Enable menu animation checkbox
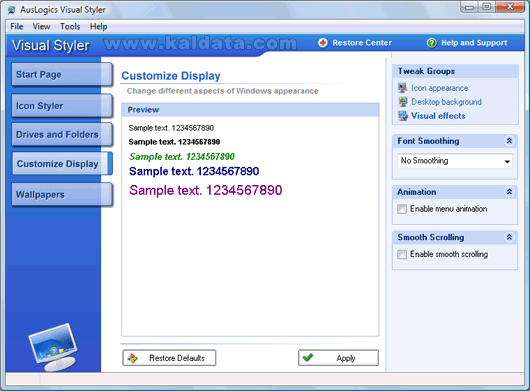530x391 pixels. (x=402, y=209)
